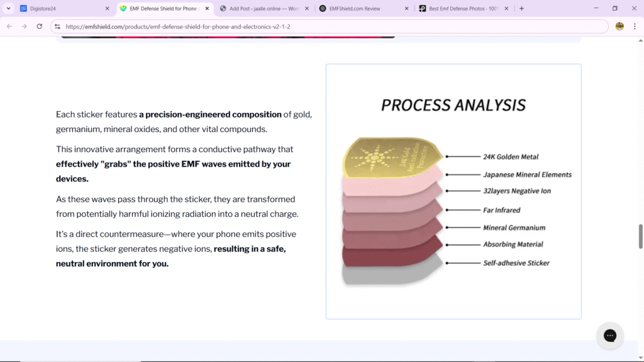Close the Best Emf Defense Photos tab
The image size is (644, 362).
pos(506,8)
